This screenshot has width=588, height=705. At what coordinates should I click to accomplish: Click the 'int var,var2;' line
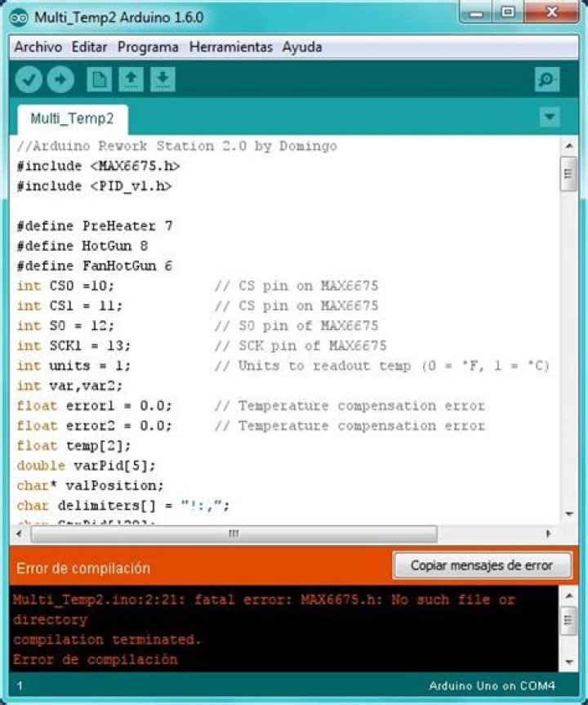click(x=69, y=386)
